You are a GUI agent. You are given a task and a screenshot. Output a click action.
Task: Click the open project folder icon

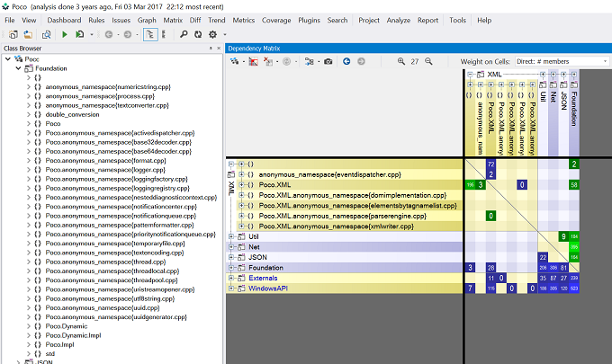[x=28, y=35]
